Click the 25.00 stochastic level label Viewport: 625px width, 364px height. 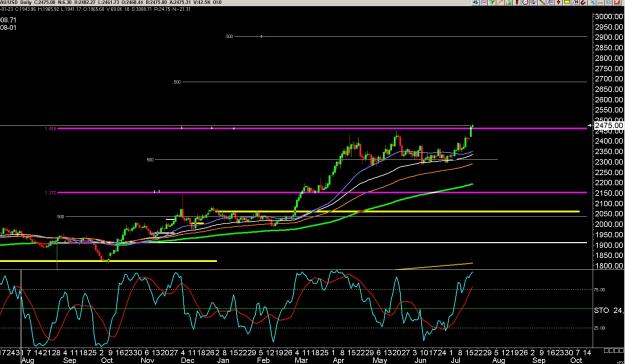pyautogui.click(x=600, y=328)
